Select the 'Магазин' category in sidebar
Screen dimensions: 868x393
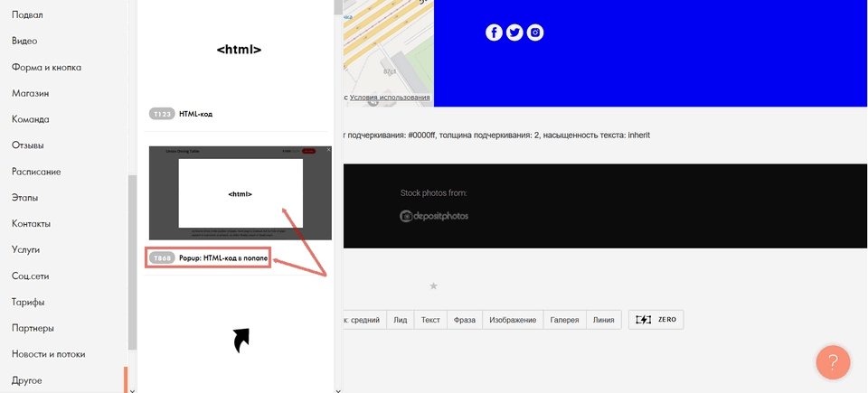click(30, 93)
